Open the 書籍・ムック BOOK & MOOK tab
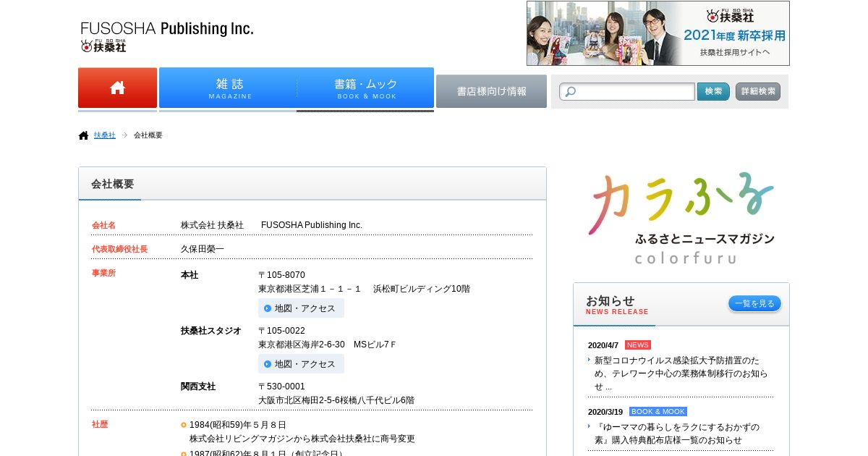 (365, 88)
